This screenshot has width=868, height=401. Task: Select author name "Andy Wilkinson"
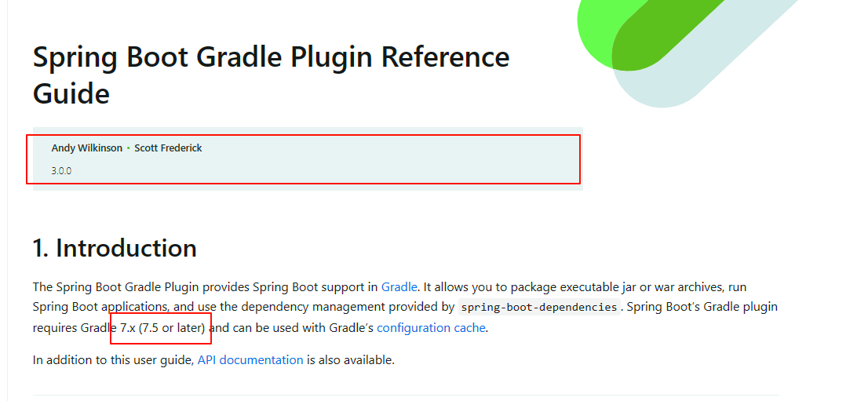pyautogui.click(x=87, y=148)
